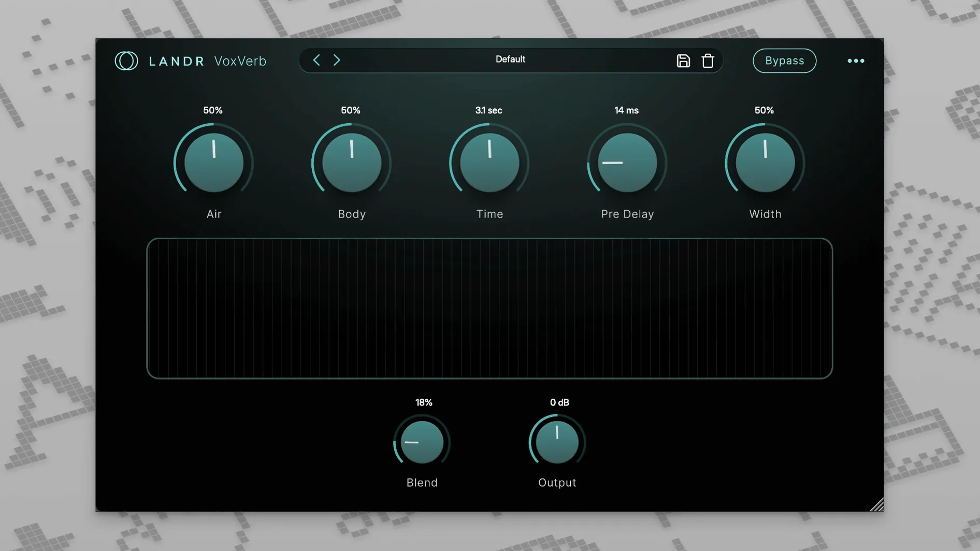Click the Output label
Screen dimensions: 980x551
pyautogui.click(x=557, y=483)
